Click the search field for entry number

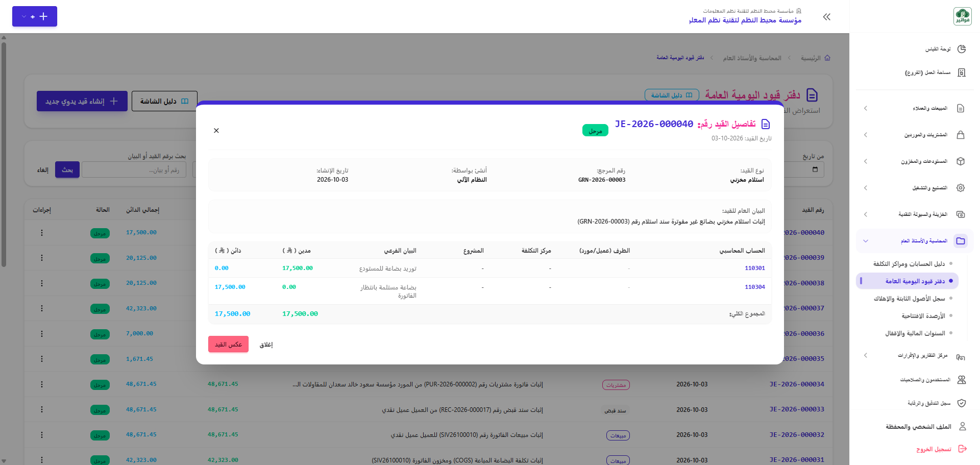[x=134, y=170]
